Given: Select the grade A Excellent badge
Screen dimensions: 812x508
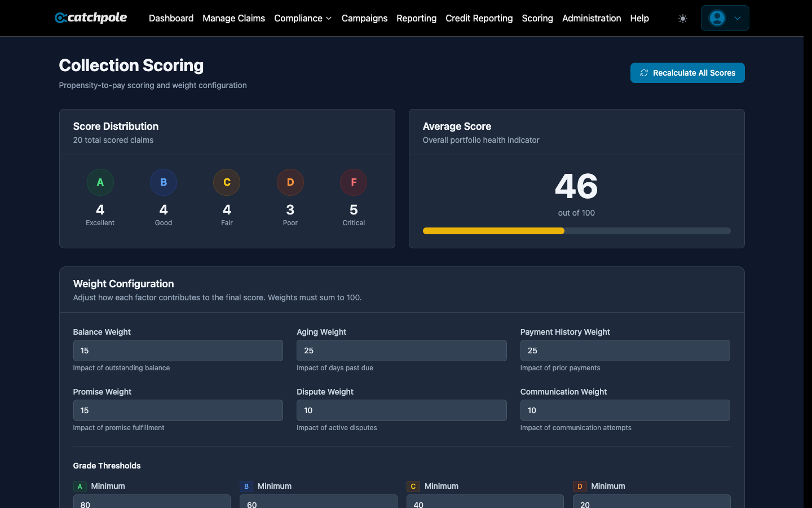Looking at the screenshot, I should point(100,182).
